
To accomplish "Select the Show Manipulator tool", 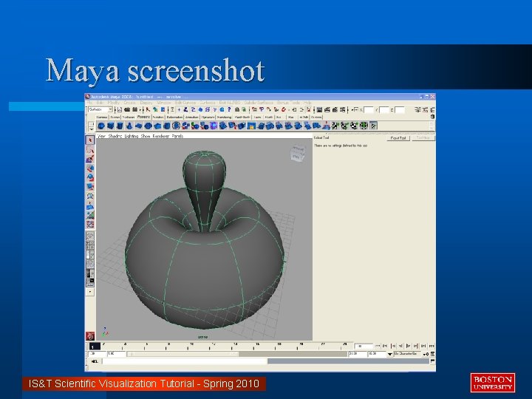I will click(x=90, y=215).
